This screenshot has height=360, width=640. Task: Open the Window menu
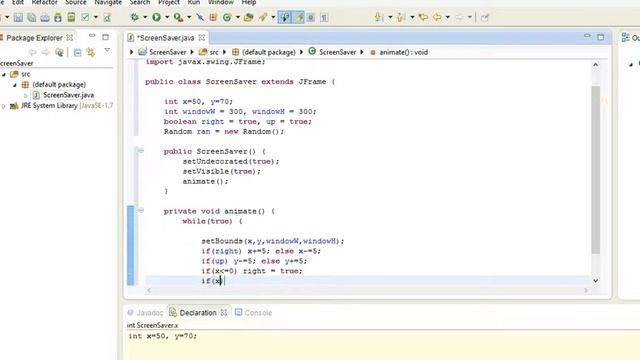(221, 2)
